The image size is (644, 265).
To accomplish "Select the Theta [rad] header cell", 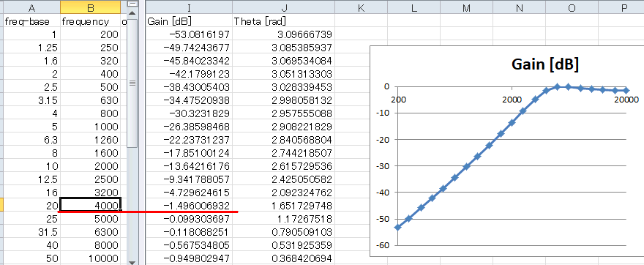I will (283, 21).
